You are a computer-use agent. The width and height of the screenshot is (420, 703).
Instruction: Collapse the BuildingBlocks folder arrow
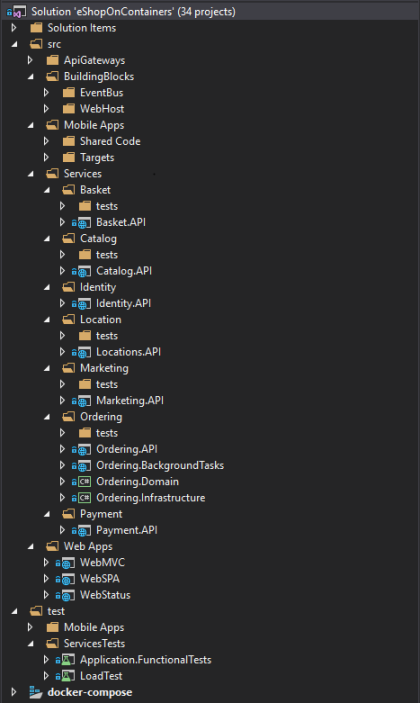(30, 77)
